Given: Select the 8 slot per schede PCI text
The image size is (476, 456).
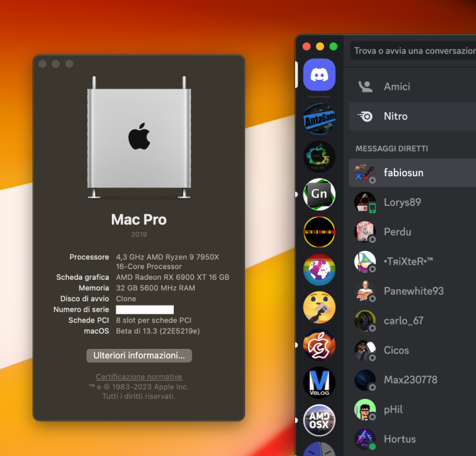Looking at the screenshot, I should 154,320.
